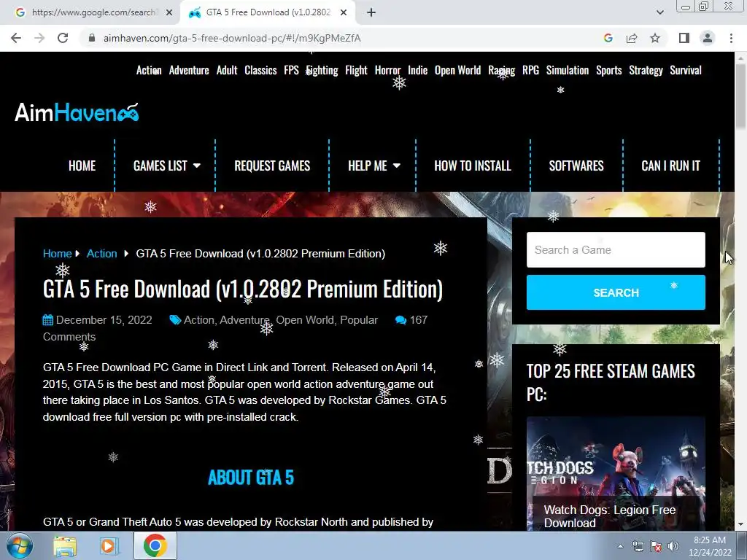Open the Classics category

[x=260, y=71]
